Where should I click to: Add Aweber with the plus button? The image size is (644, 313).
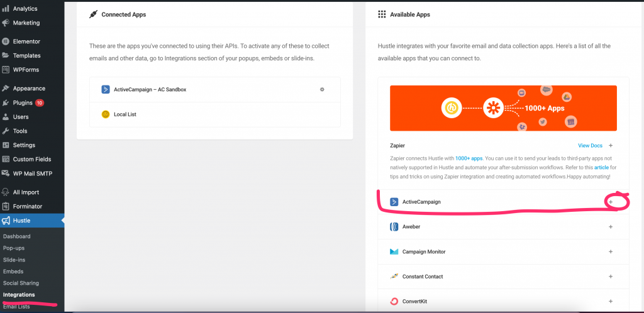tap(611, 227)
